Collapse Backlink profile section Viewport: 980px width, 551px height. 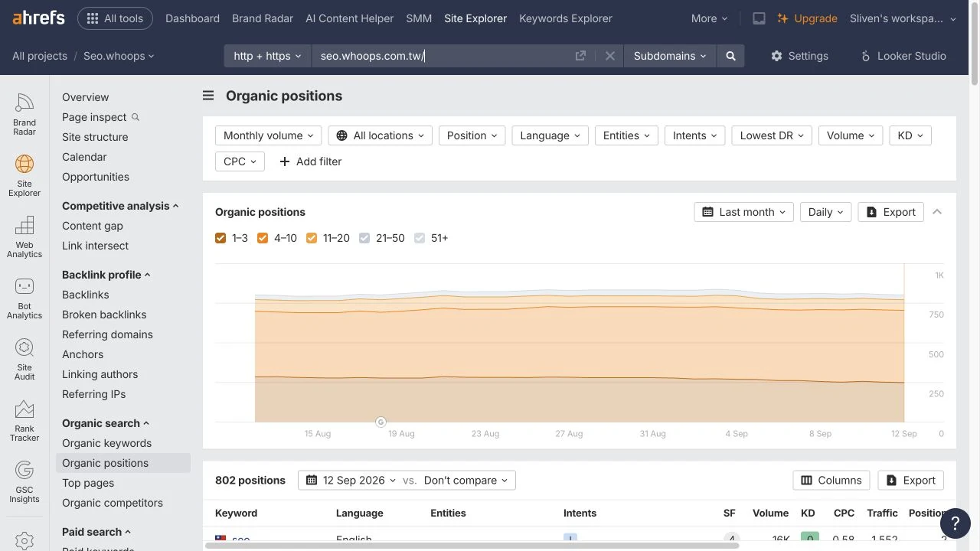coord(106,275)
